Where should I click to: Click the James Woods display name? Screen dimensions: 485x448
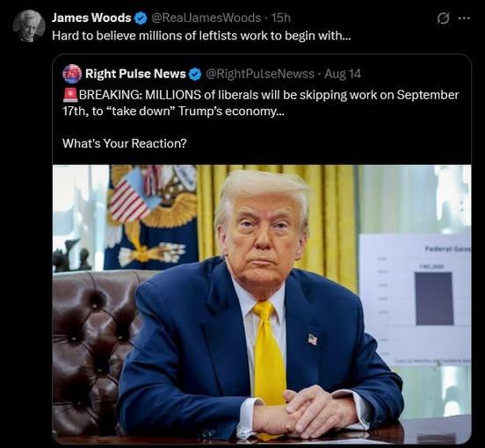click(x=91, y=18)
